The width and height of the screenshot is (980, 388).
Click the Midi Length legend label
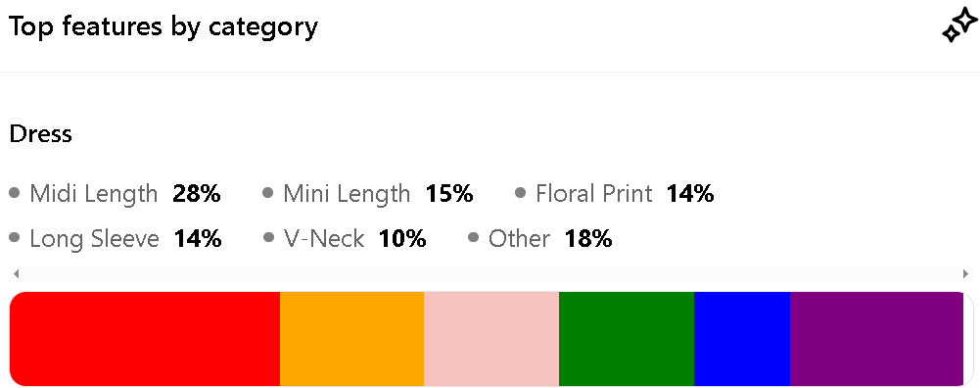pos(94,193)
